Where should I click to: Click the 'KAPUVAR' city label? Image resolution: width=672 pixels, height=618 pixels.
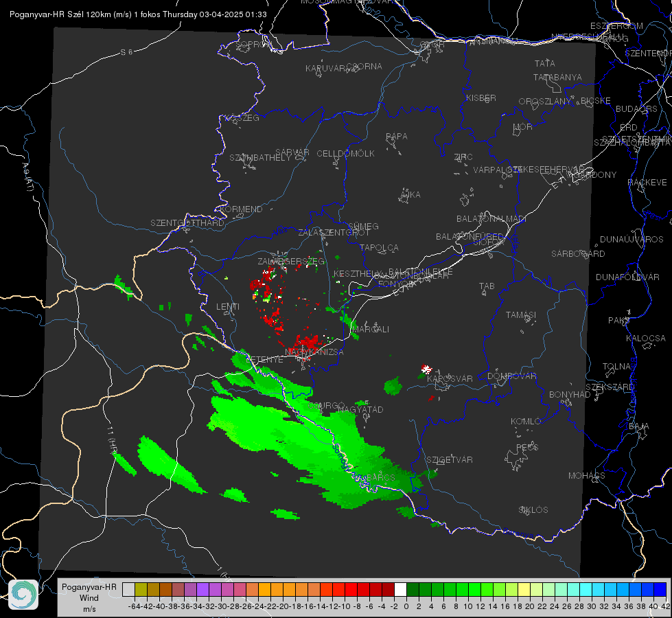(326, 68)
